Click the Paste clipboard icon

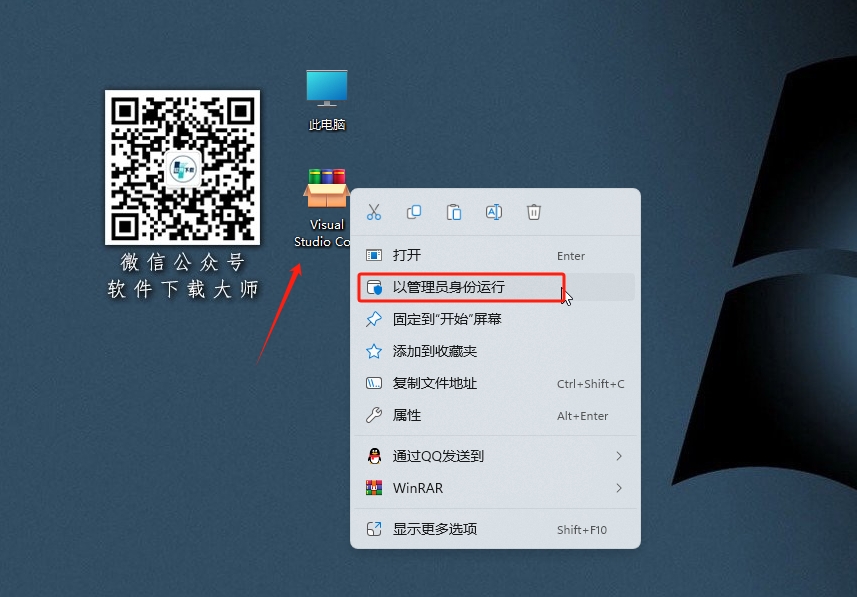(x=454, y=212)
